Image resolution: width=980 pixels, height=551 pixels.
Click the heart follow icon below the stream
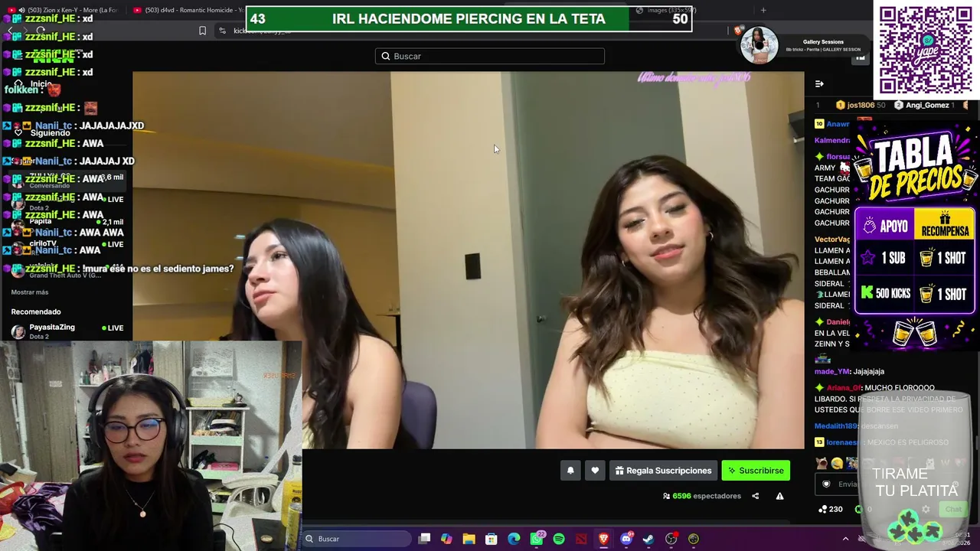coord(595,471)
